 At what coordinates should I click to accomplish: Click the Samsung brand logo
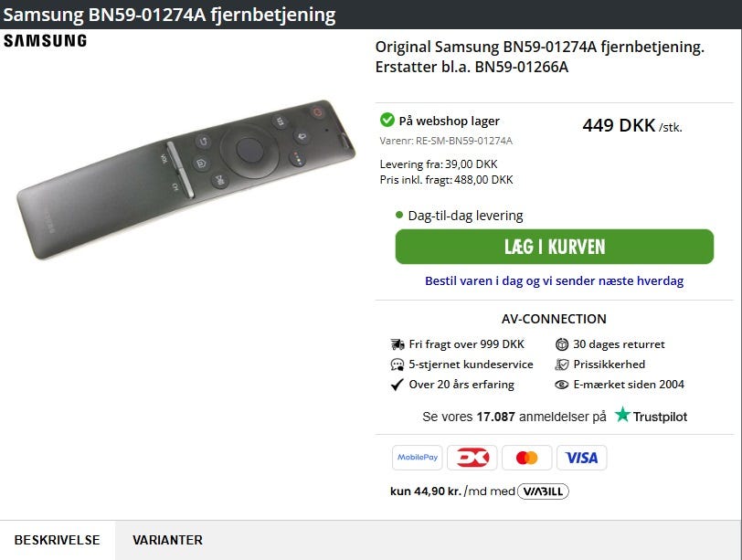pyautogui.click(x=46, y=41)
